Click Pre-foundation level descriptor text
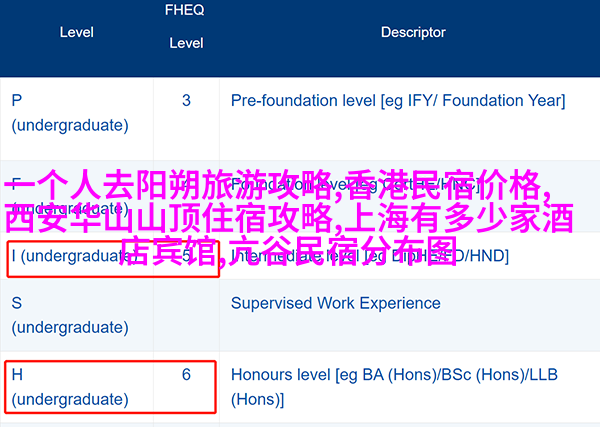 pos(398,101)
